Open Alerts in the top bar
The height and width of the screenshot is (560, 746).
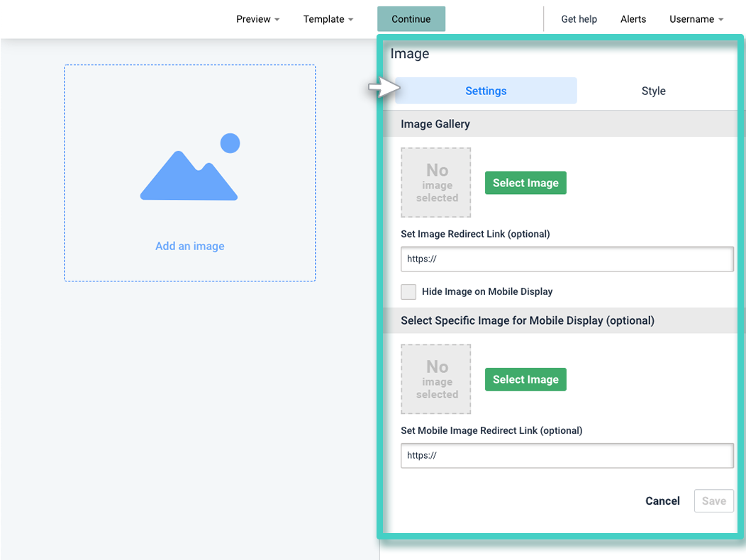pyautogui.click(x=633, y=19)
